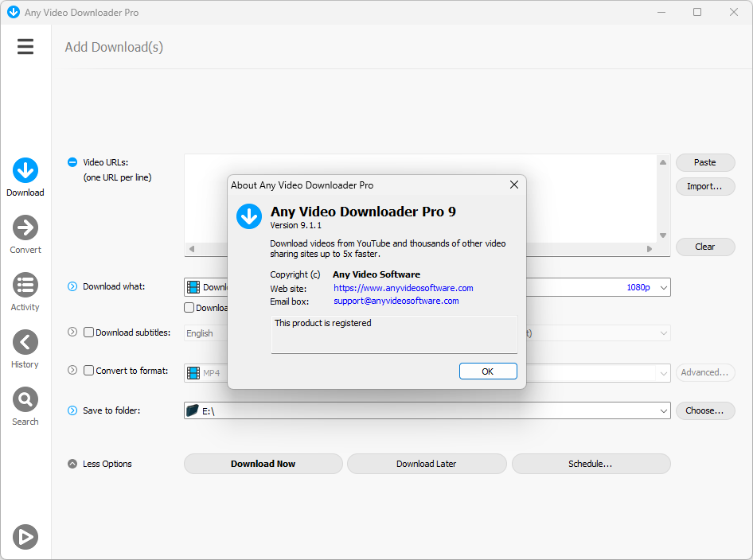Open the Schedule... dialog
753x560 pixels.
(x=591, y=464)
